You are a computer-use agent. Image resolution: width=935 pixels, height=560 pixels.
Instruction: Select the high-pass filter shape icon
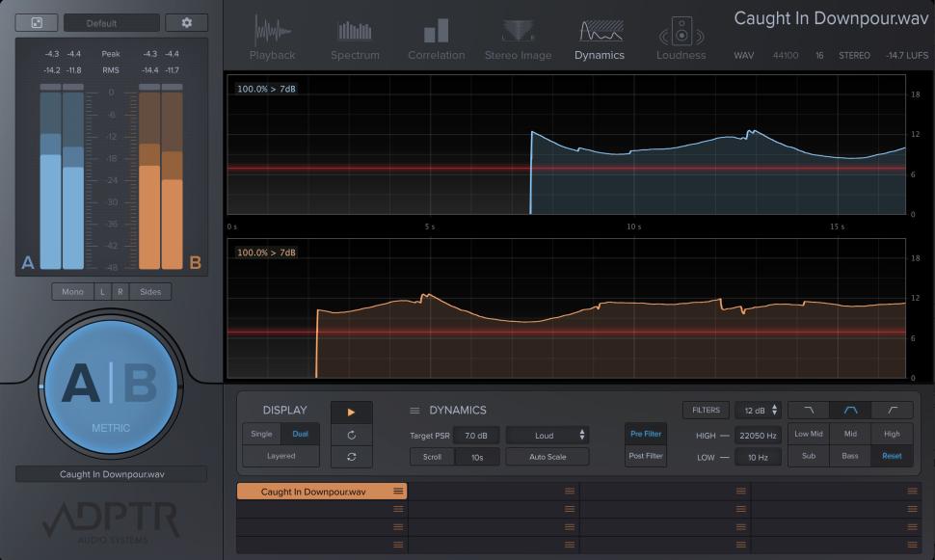point(892,411)
